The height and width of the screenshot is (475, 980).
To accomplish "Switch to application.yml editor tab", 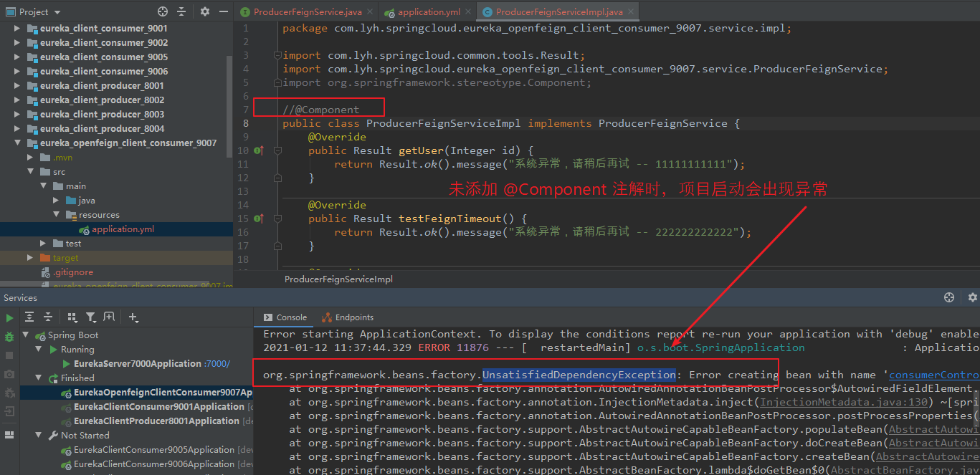I will [427, 12].
